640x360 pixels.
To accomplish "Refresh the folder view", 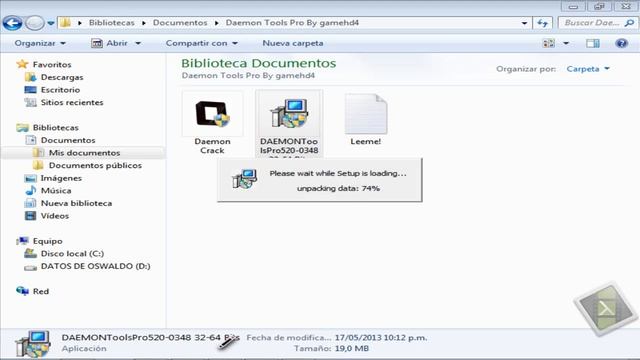I will 542,23.
